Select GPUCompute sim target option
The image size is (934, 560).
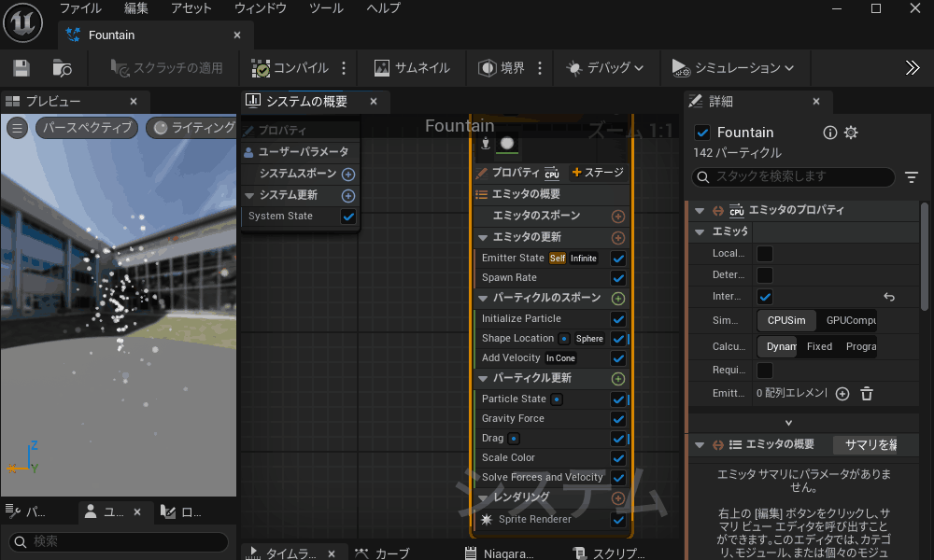pos(848,321)
